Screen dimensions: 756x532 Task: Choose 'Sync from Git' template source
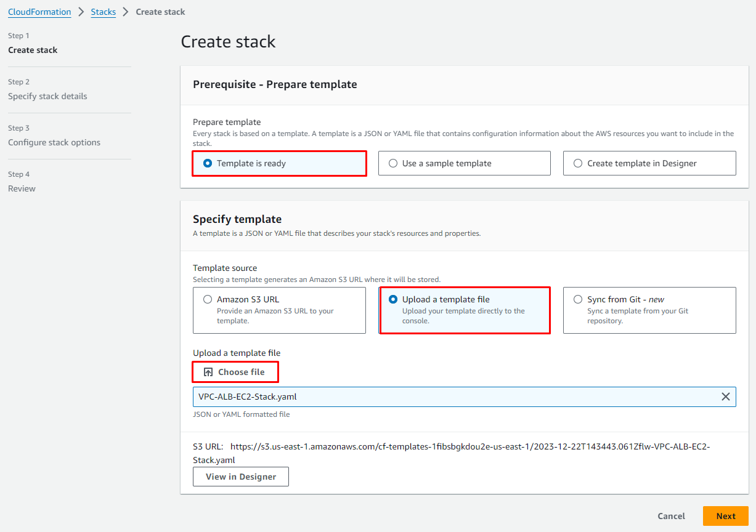pos(578,300)
